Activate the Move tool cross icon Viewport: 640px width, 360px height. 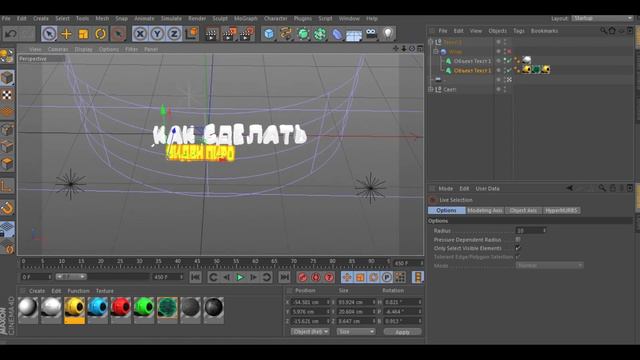coord(66,34)
